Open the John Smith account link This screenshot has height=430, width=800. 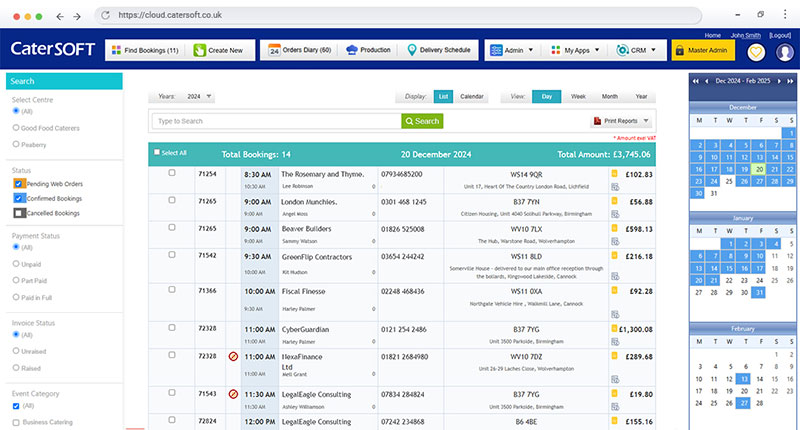tap(745, 35)
